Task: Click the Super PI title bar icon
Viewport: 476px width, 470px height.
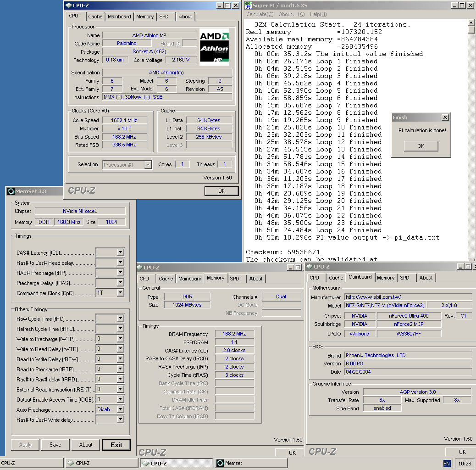Action: (x=249, y=5)
